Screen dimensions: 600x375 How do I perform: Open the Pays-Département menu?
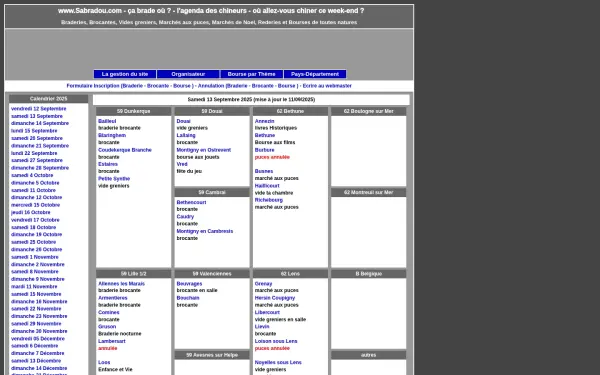(315, 74)
